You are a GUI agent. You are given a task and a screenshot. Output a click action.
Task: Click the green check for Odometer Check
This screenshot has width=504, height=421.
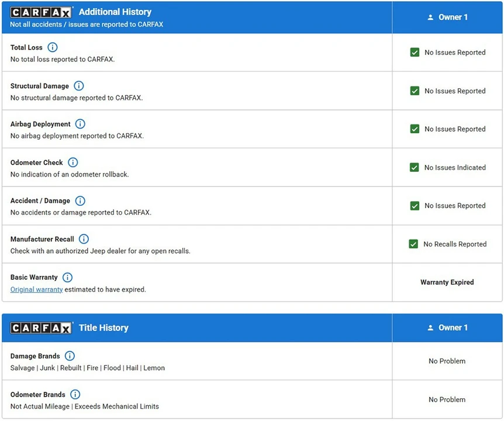click(x=415, y=167)
